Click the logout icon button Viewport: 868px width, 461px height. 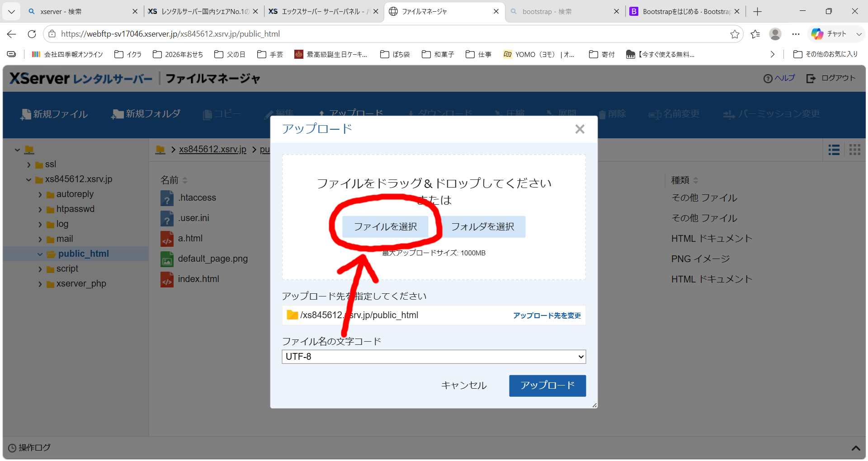tap(811, 79)
